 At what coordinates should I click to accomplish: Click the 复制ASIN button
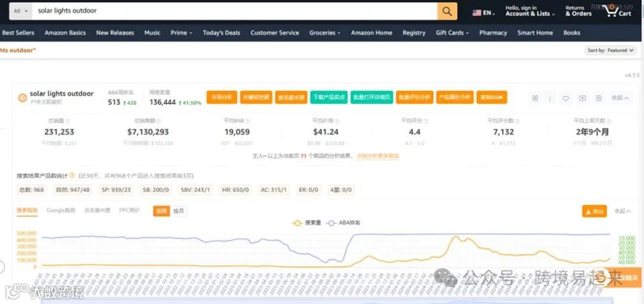(491, 97)
